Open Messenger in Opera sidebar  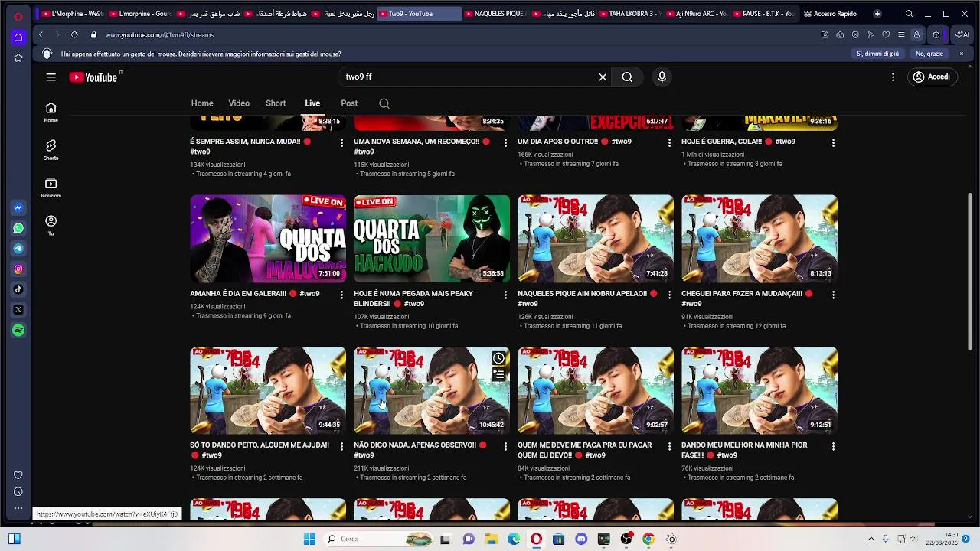coord(18,207)
